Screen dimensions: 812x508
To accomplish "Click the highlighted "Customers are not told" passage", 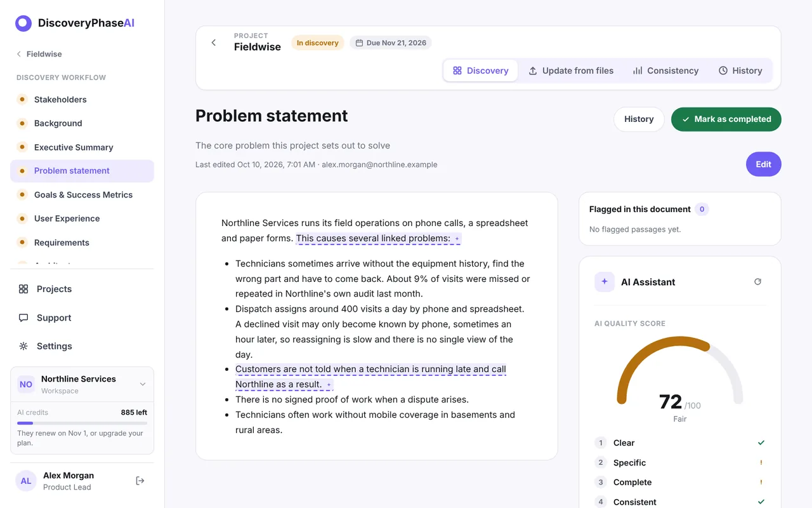I will pos(370,377).
